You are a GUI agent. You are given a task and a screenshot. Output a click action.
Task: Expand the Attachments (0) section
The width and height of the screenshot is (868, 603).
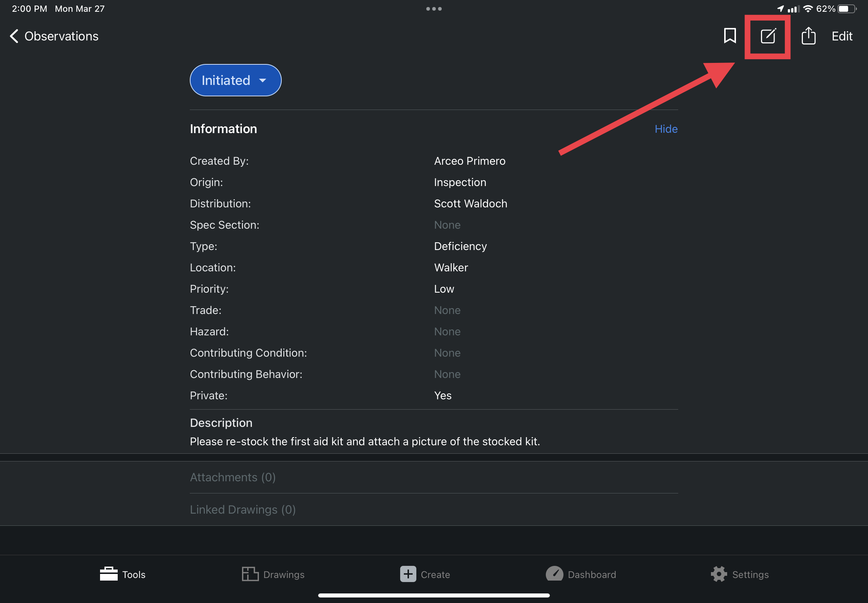(232, 477)
